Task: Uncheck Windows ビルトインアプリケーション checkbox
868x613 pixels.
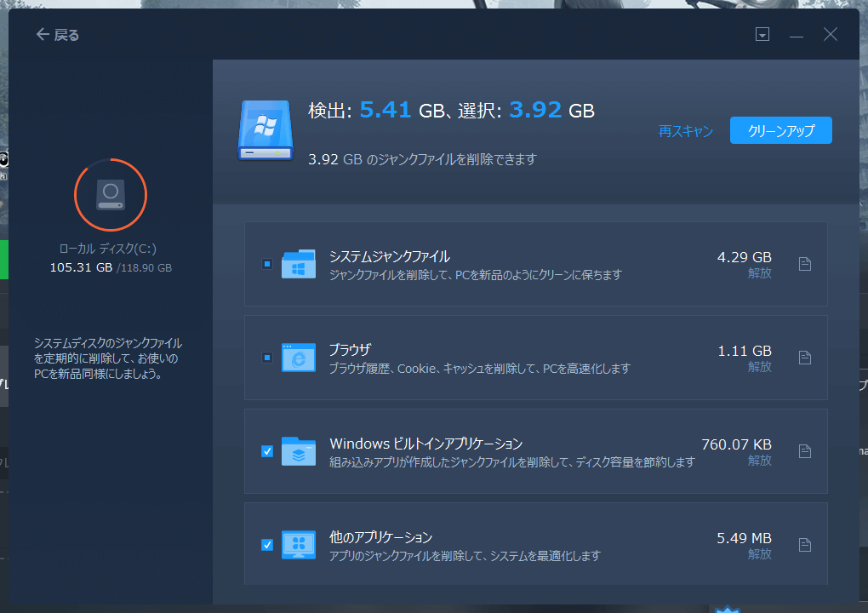Action: 267,451
